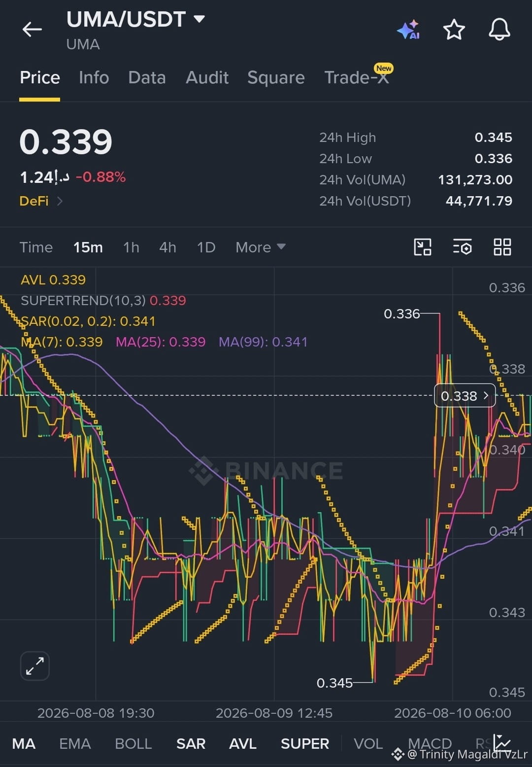
Task: Open the Data tab
Action: point(147,77)
